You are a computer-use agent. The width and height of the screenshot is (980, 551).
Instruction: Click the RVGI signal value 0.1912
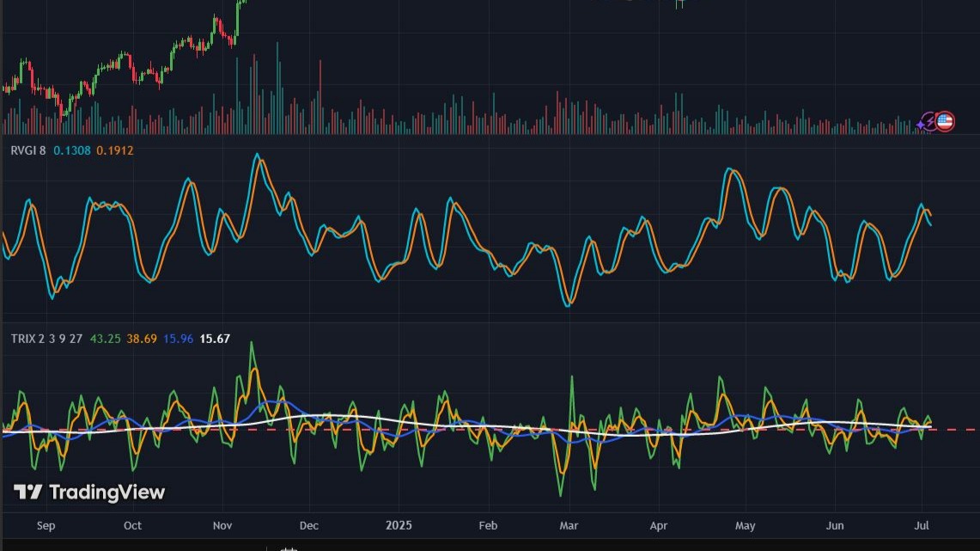coord(115,150)
